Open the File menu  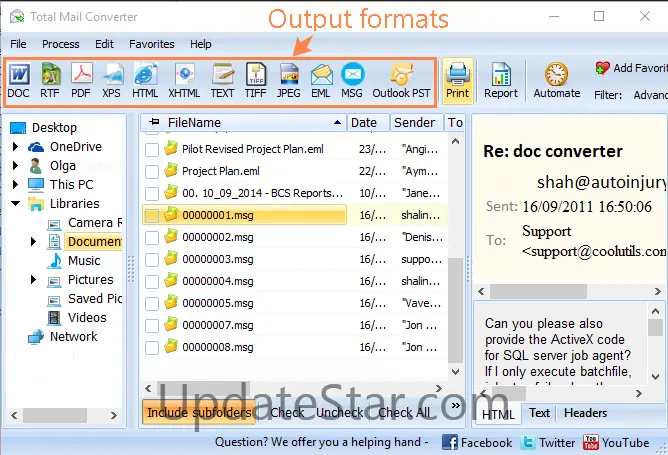[x=18, y=44]
